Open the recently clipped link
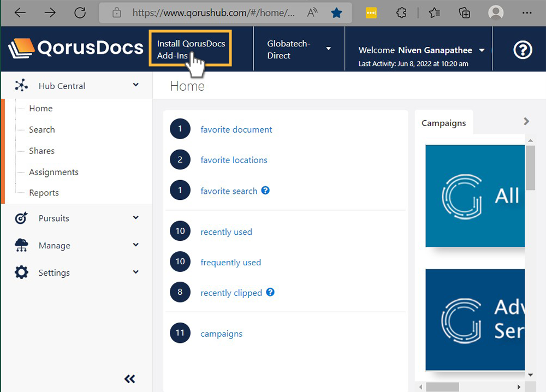546x392 pixels. click(x=231, y=293)
